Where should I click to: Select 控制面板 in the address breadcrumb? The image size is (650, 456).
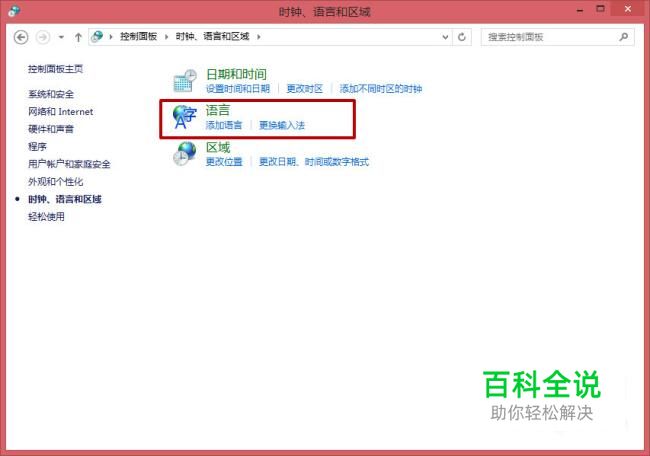point(138,37)
